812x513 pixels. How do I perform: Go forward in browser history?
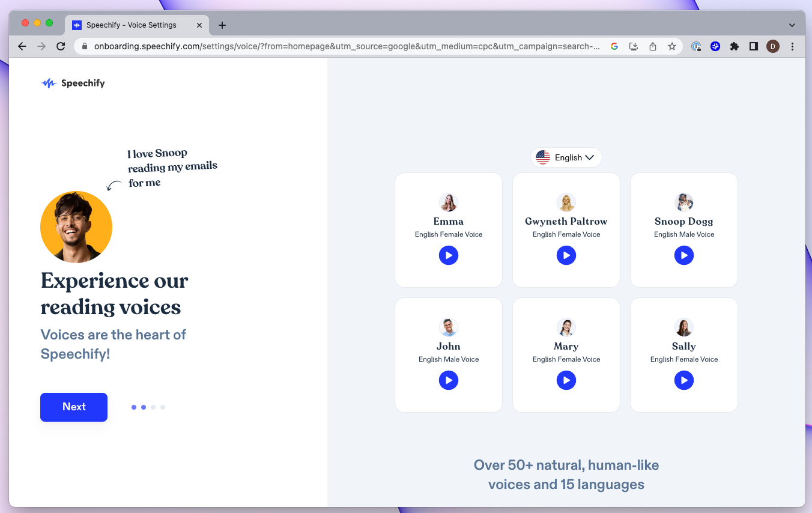pos(41,46)
